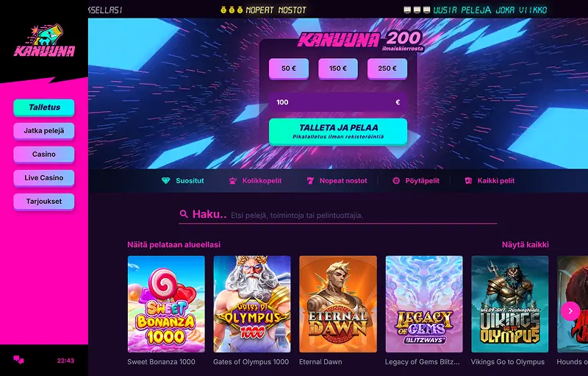Click the deposit amount field showing 100

tap(338, 102)
